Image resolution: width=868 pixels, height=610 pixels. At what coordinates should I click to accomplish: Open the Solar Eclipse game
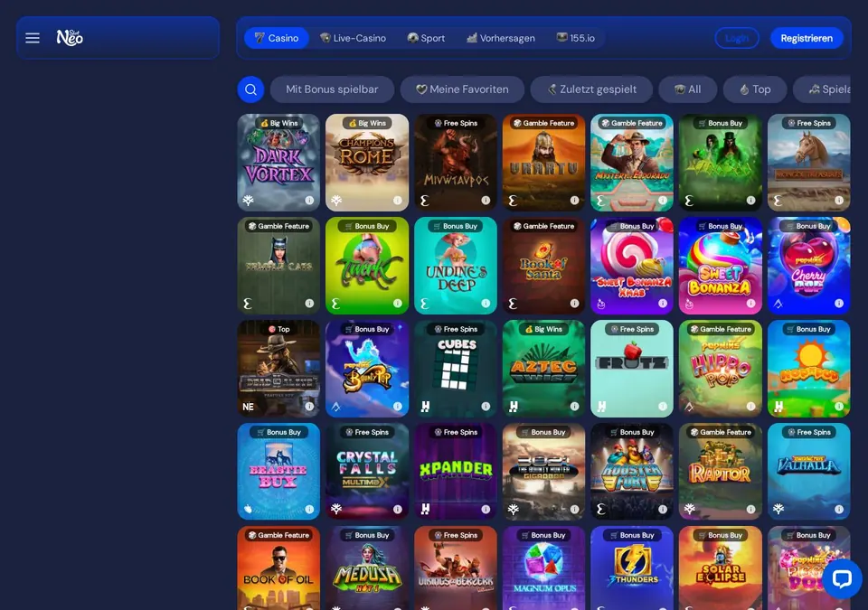pyautogui.click(x=721, y=568)
